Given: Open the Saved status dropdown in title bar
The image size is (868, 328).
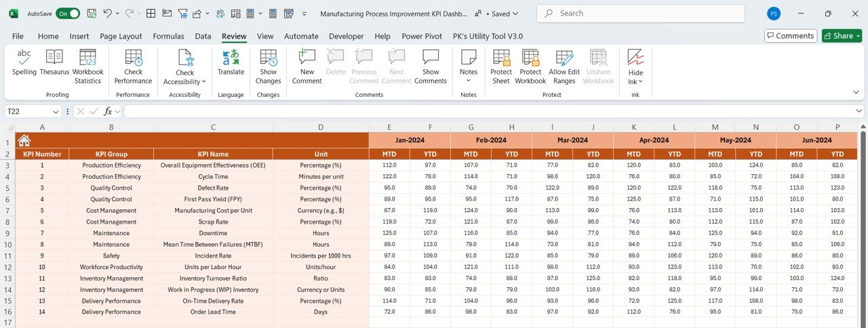Looking at the screenshot, I should click(x=515, y=13).
